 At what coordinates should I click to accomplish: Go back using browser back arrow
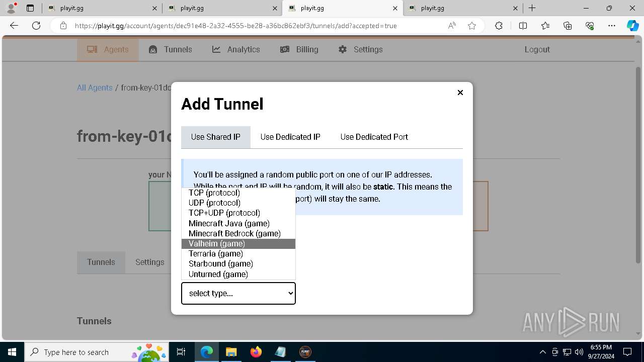click(14, 26)
